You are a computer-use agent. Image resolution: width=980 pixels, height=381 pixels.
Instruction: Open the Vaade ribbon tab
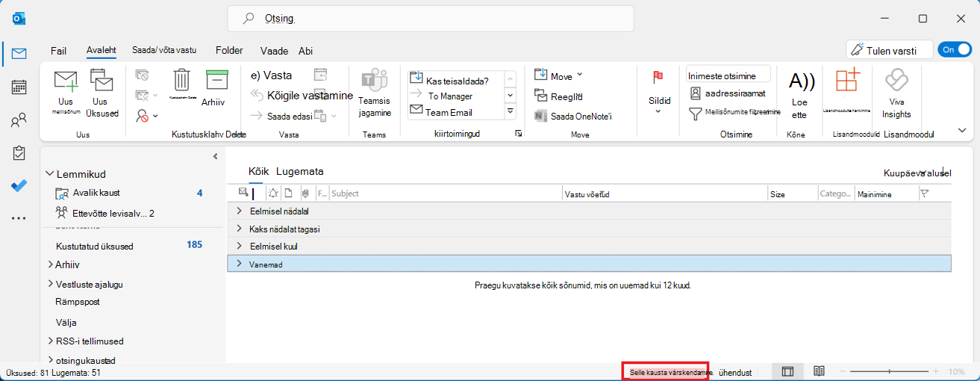(274, 51)
